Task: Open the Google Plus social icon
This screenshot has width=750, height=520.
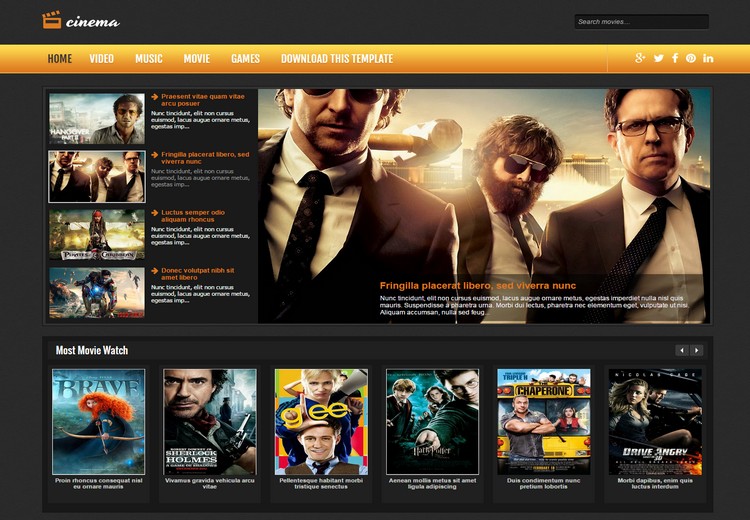Action: point(640,58)
